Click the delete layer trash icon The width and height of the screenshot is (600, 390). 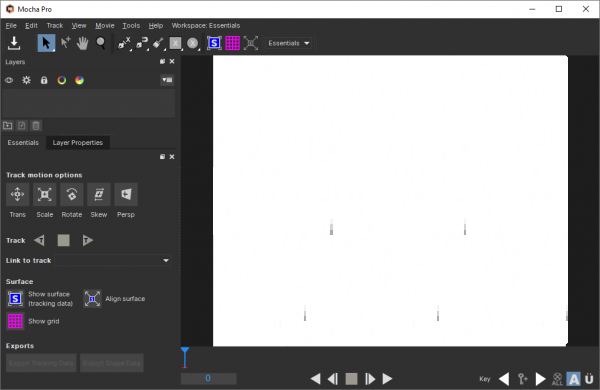36,126
